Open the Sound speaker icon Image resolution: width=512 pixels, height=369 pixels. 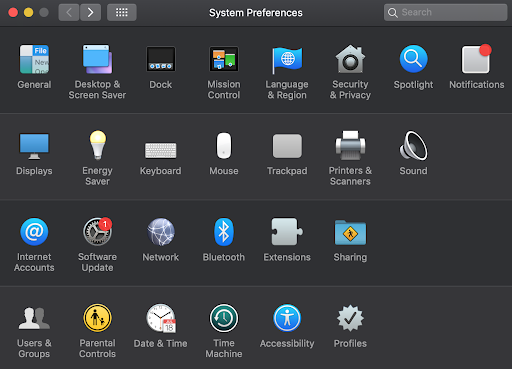click(413, 145)
